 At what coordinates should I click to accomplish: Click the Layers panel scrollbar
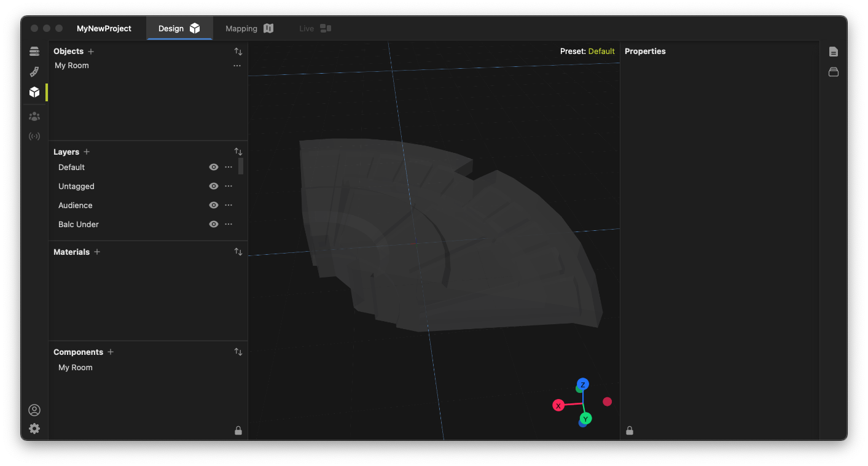click(x=241, y=166)
